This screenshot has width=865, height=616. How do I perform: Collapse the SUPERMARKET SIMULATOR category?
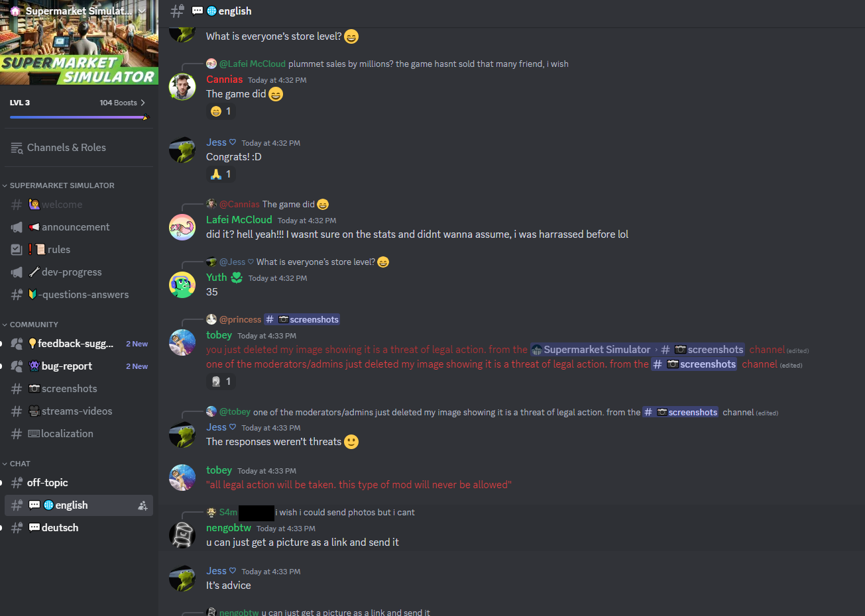pos(58,185)
